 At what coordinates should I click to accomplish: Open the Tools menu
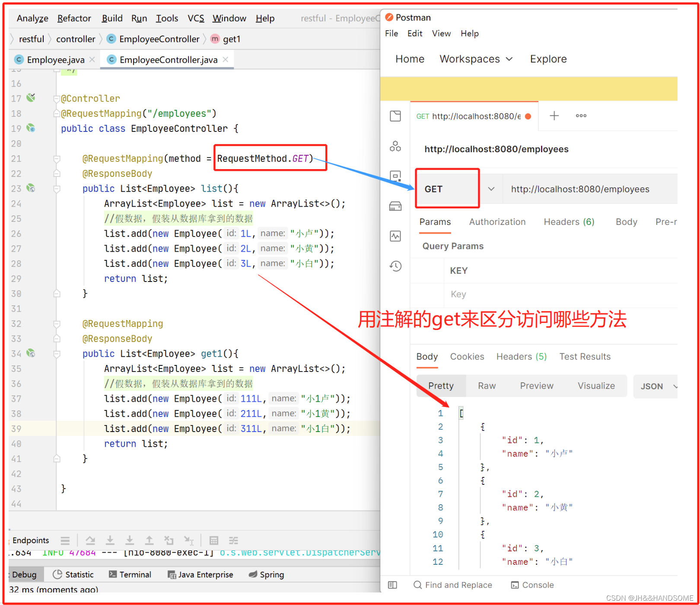tap(167, 18)
